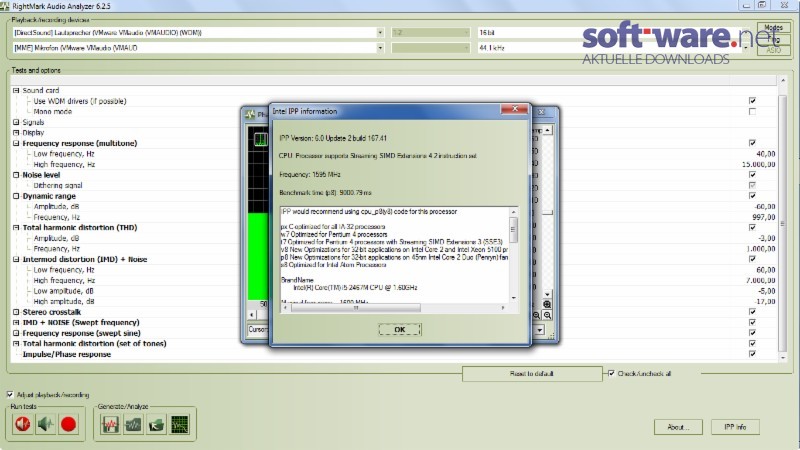Open the About... button
This screenshot has height=450, width=800.
(x=678, y=427)
